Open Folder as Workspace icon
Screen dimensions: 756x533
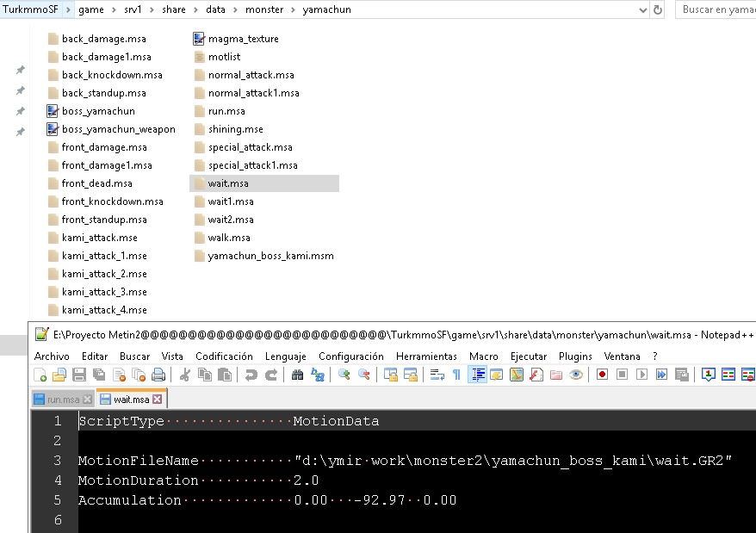[x=556, y=375]
